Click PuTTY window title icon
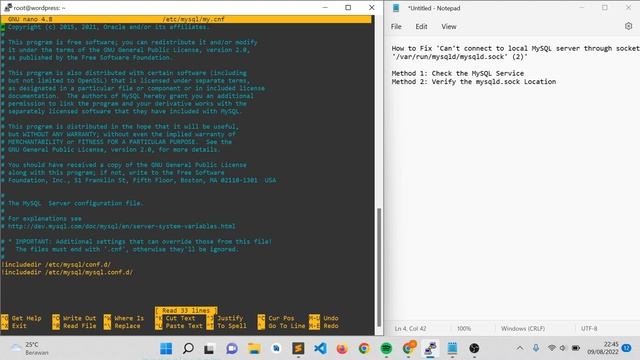 8,7
